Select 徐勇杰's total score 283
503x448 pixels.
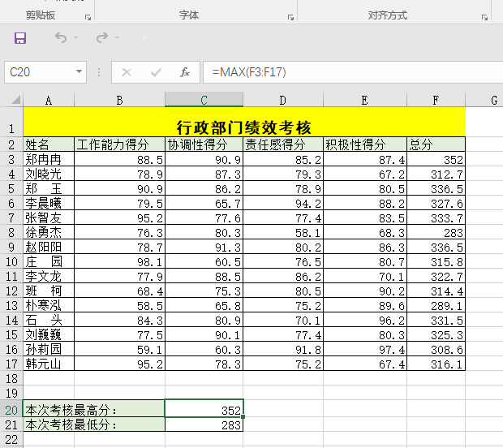(436, 232)
